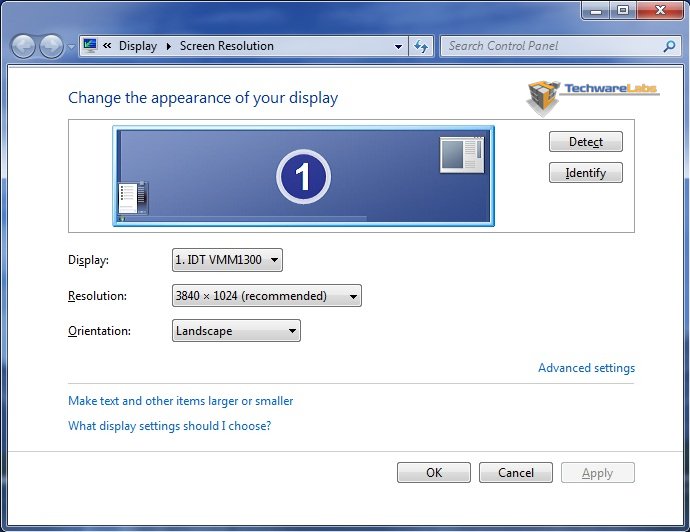Close the Screen Resolution window

[x=660, y=10]
